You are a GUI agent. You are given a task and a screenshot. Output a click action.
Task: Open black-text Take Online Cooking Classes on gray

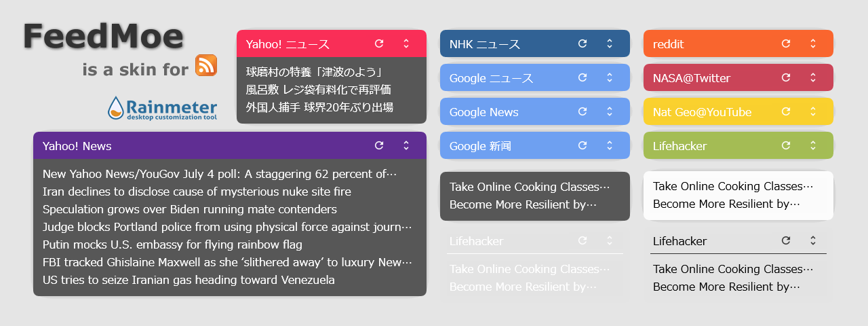pos(733,269)
